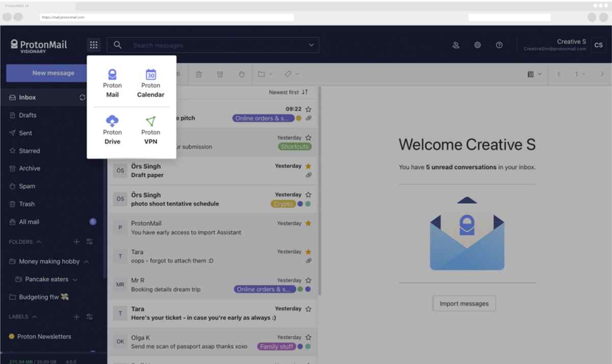Star the Tara ticket email
Viewport: 612px width, 364px height.
pyautogui.click(x=308, y=309)
